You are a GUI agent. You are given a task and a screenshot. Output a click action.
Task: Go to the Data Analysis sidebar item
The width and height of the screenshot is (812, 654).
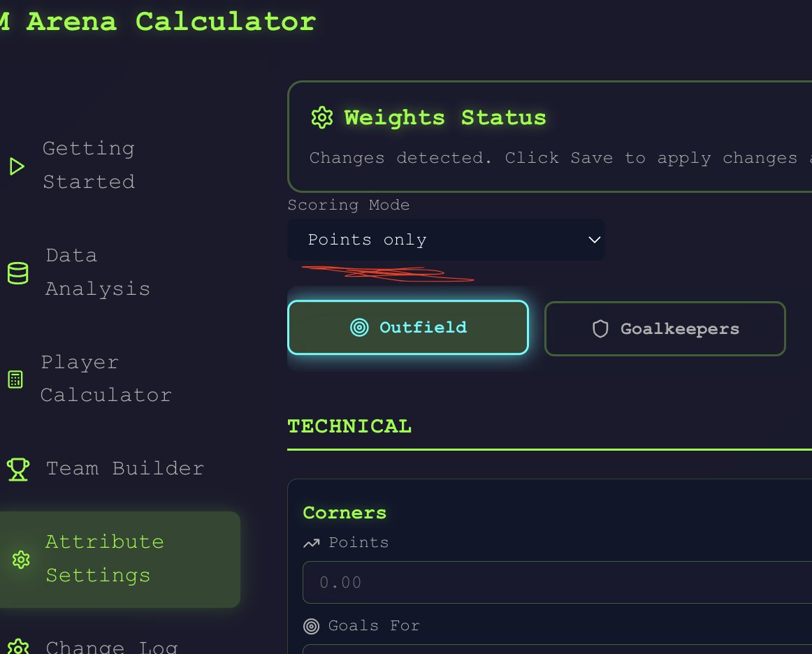pos(98,272)
